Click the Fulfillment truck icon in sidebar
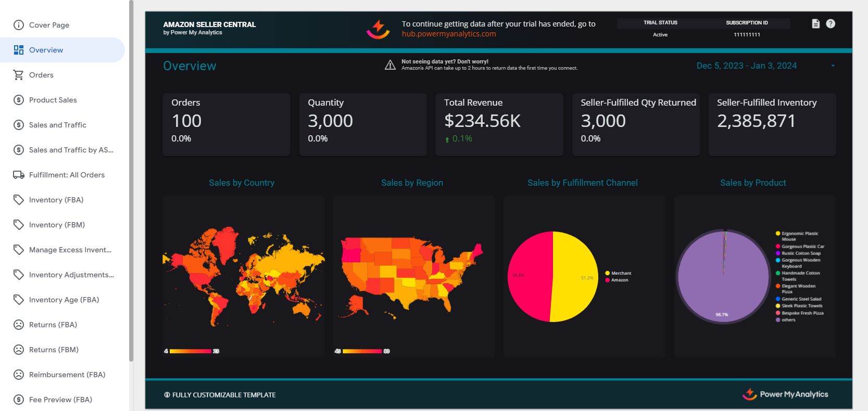 pyautogui.click(x=19, y=175)
